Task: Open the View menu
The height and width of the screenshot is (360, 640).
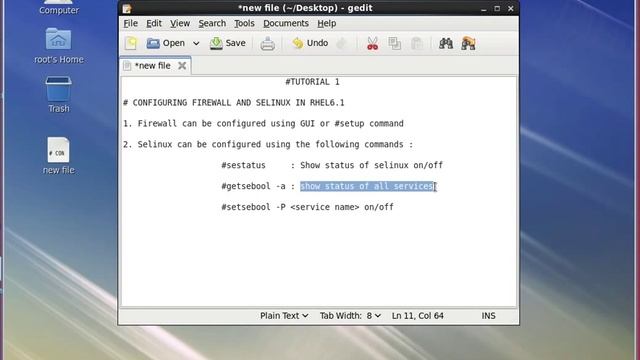Action: [x=180, y=23]
